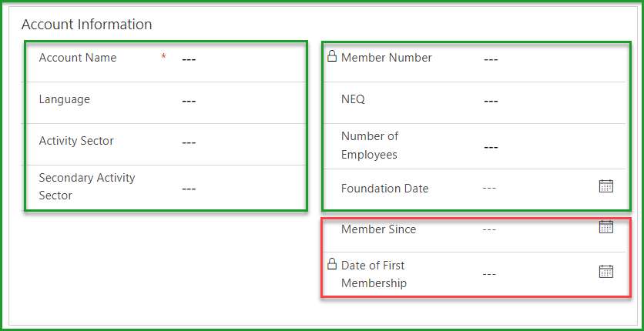
Task: Click the Account Name value field
Action: (189, 59)
